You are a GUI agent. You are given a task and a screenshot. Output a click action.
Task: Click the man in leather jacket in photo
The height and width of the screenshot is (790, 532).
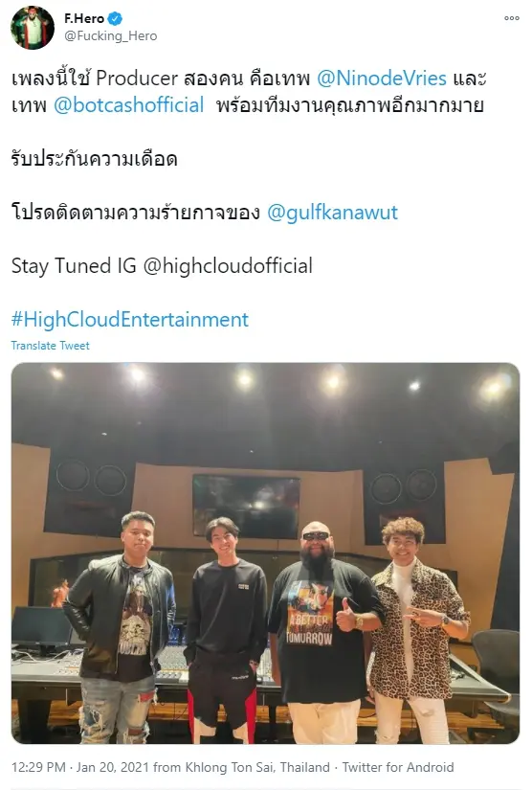click(121, 627)
